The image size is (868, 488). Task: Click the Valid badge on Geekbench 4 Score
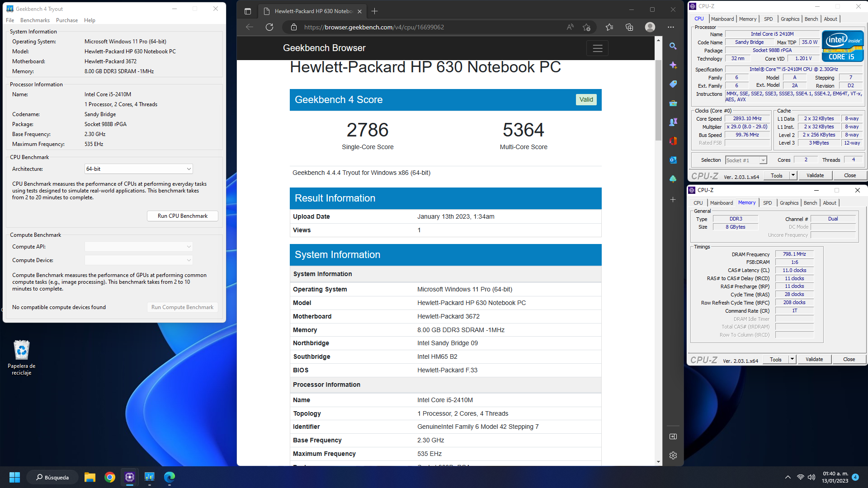586,99
